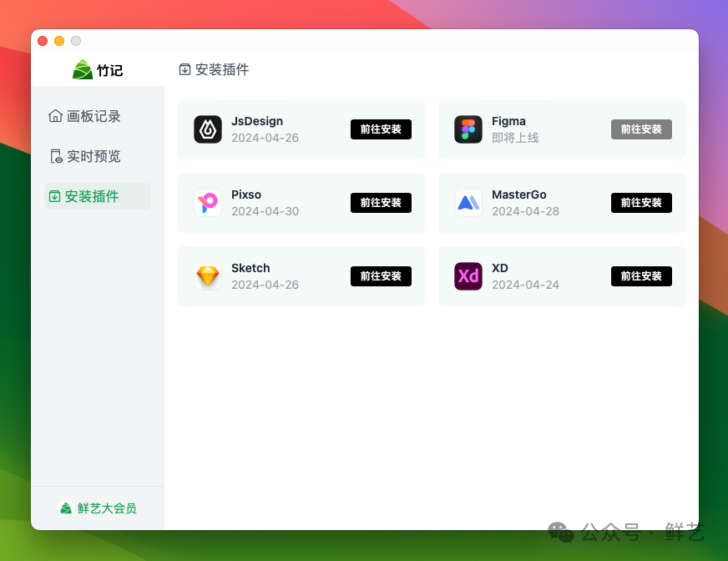Click 前往安装 for XD
This screenshot has height=561, width=728.
(x=641, y=275)
